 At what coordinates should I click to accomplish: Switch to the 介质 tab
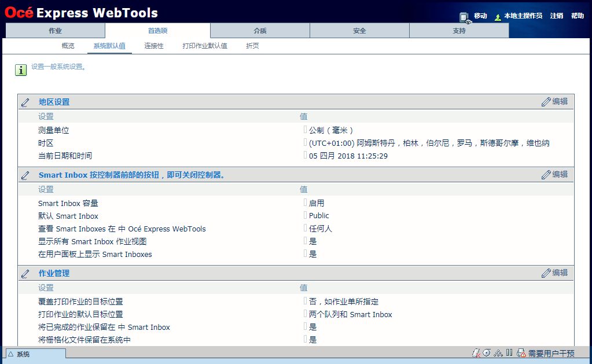pos(260,31)
